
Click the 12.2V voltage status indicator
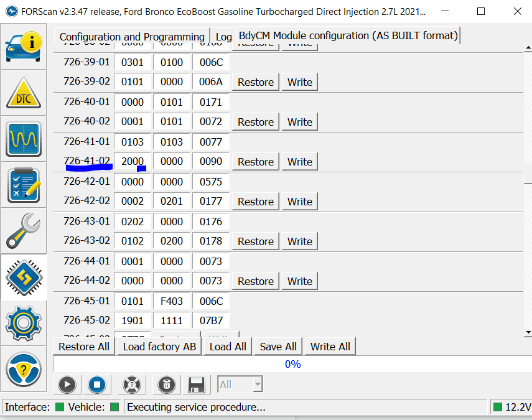point(512,407)
